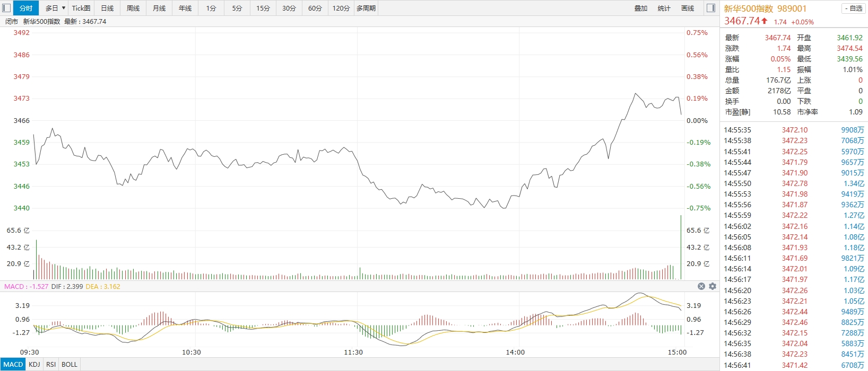Click 市净率 value 1.09
Image resolution: width=868 pixels, height=371 pixels.
pyautogui.click(x=856, y=112)
